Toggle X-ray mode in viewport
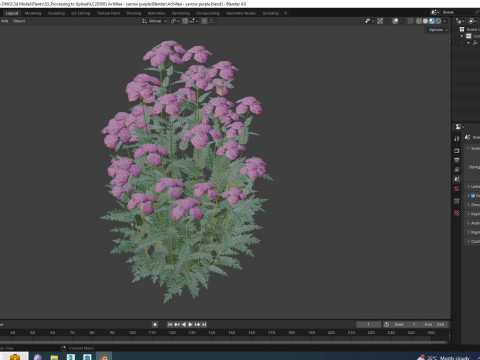Screen dimensions: 480x360 click(x=410, y=21)
